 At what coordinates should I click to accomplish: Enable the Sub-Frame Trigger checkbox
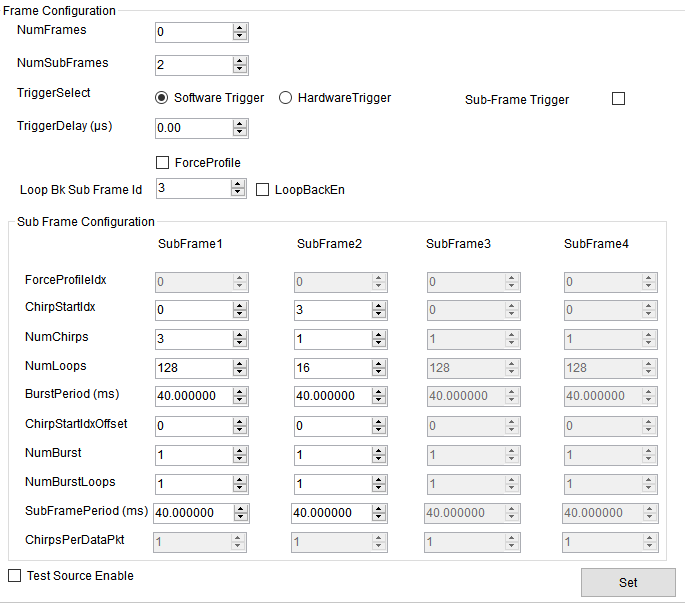[618, 99]
